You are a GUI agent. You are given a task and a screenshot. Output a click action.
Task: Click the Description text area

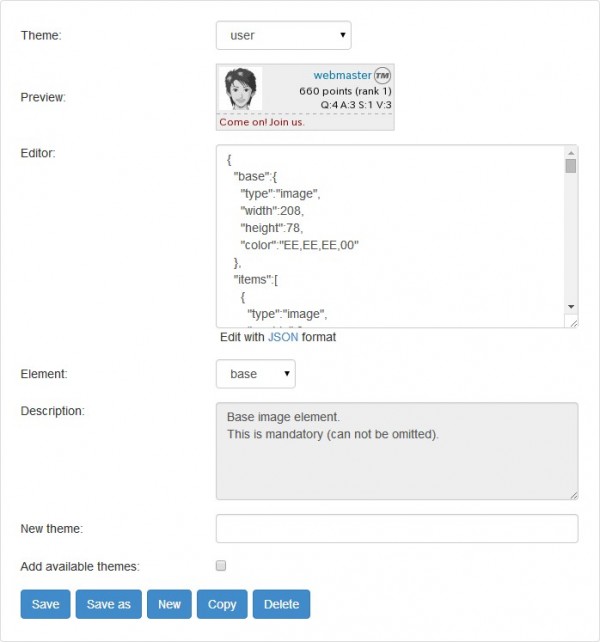pos(397,451)
